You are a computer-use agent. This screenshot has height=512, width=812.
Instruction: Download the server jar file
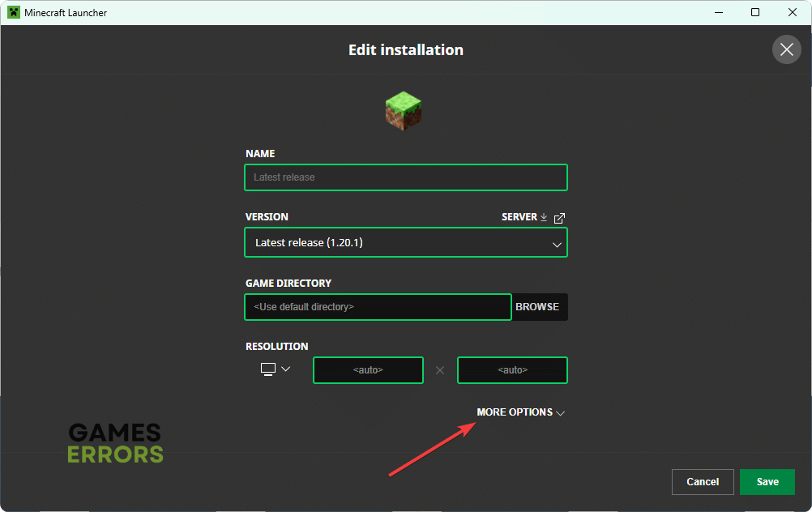[544, 217]
